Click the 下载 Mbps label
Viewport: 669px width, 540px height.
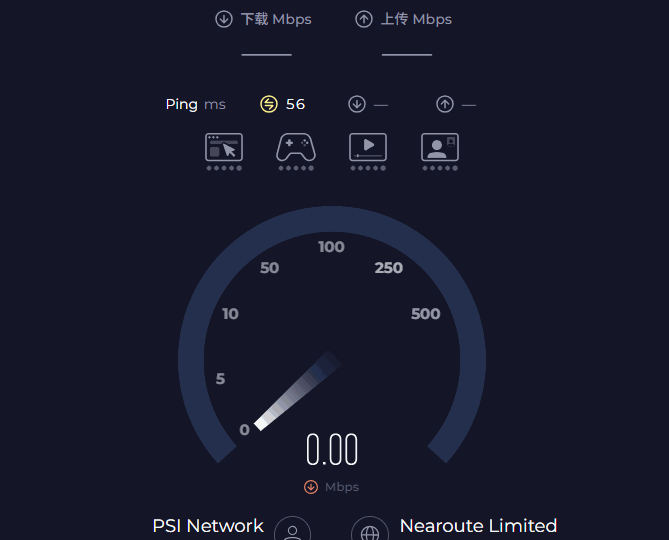(276, 19)
